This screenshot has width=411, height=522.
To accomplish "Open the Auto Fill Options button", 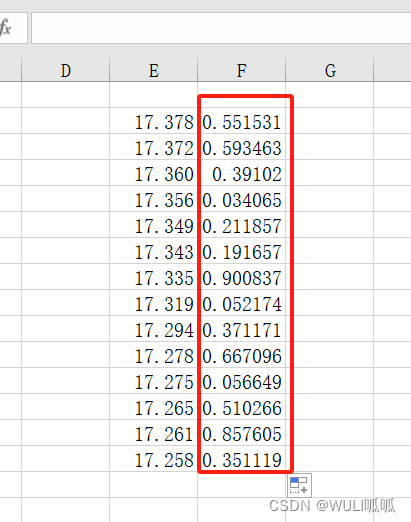I will [x=299, y=485].
